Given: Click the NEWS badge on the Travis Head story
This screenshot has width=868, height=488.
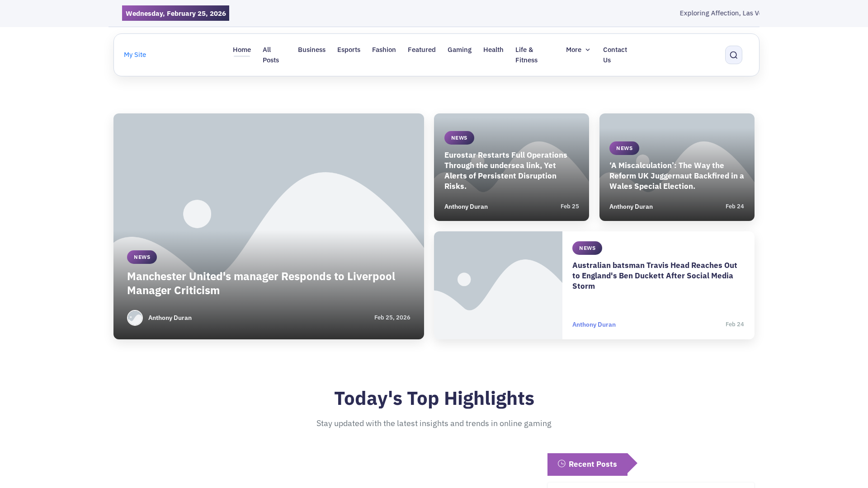Looking at the screenshot, I should [x=587, y=248].
